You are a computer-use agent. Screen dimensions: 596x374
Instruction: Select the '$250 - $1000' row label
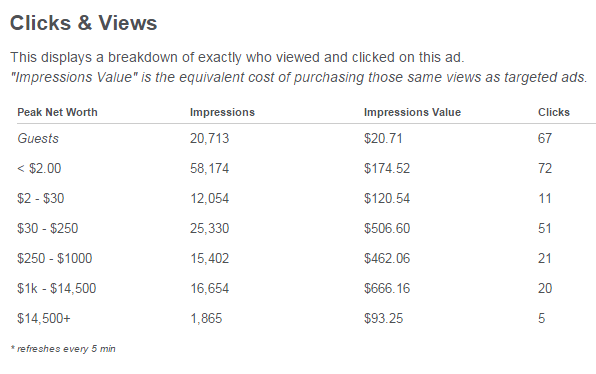[x=54, y=258]
